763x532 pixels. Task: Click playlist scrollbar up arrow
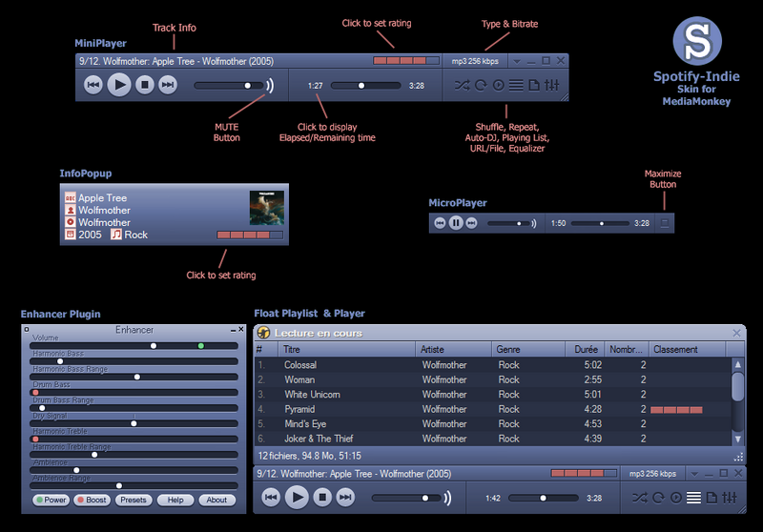737,364
